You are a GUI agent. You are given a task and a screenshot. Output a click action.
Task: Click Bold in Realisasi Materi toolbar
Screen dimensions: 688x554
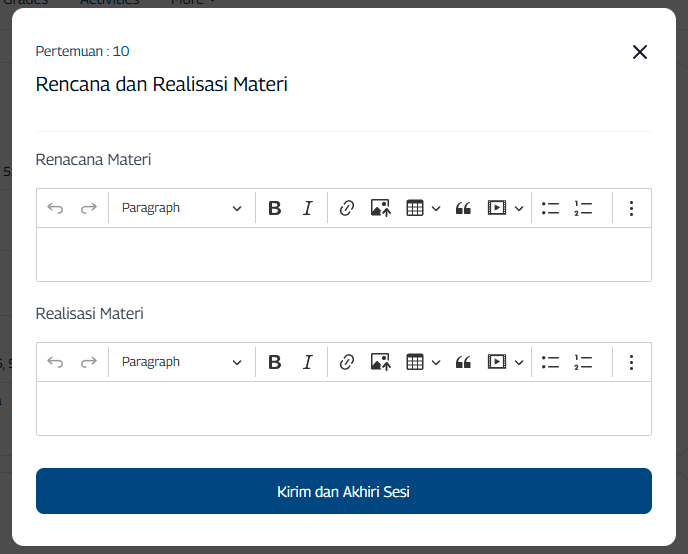[x=275, y=362]
